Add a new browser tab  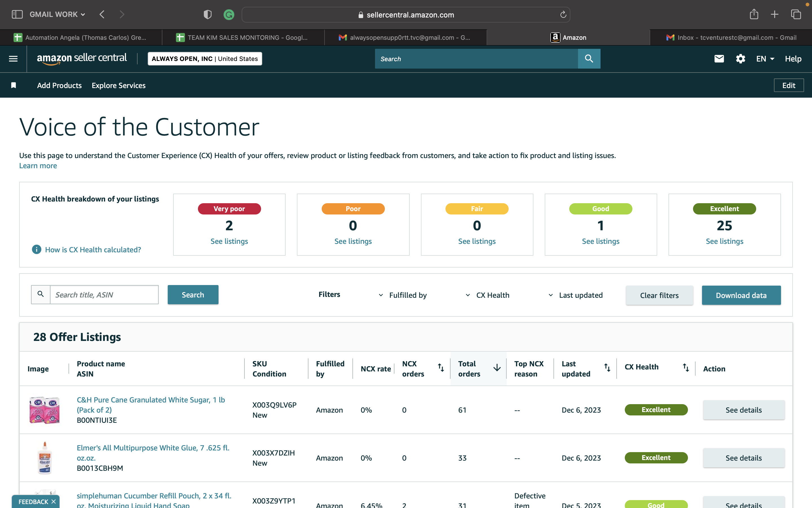pyautogui.click(x=775, y=14)
